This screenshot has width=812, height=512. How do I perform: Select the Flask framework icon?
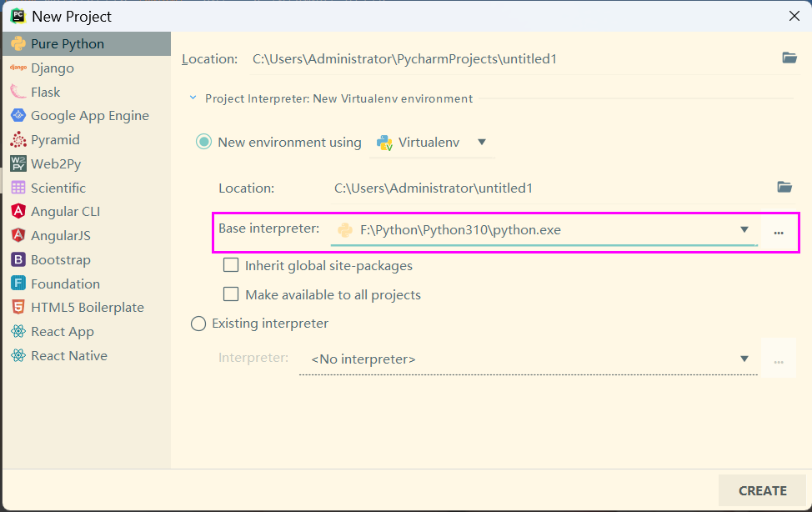(x=18, y=92)
